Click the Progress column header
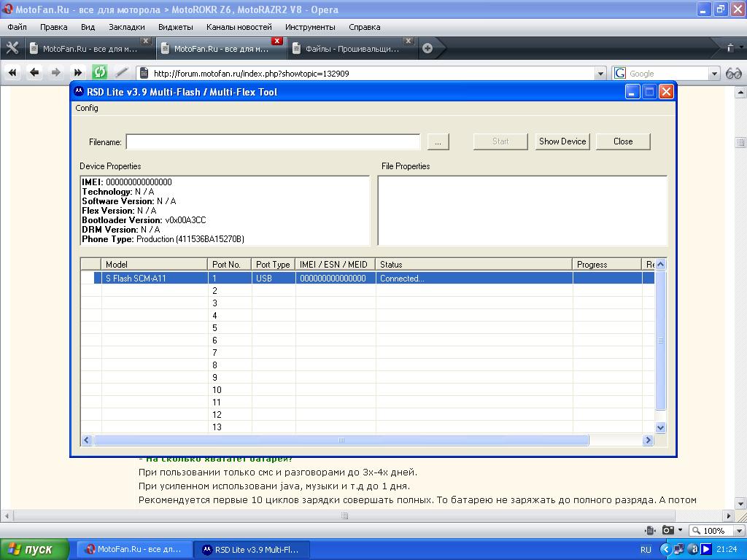 click(x=608, y=264)
